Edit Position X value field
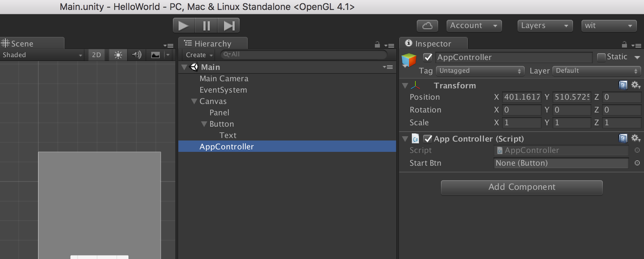The height and width of the screenshot is (259, 644). tap(522, 97)
